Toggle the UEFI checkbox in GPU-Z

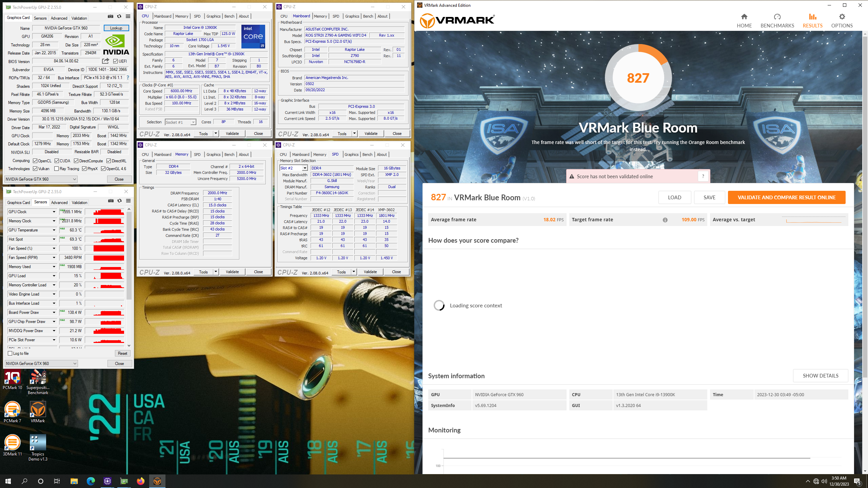coord(116,61)
